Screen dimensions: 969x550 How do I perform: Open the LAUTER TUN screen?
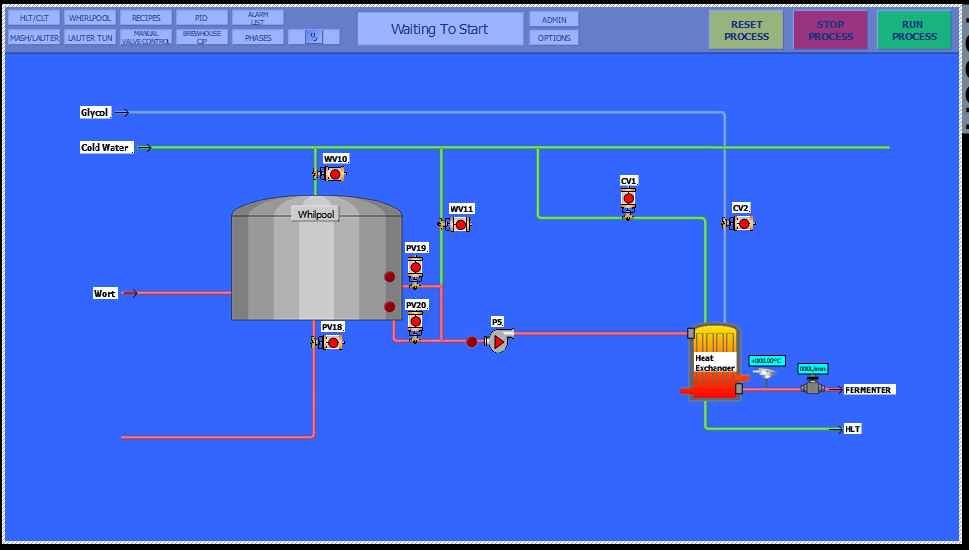pyautogui.click(x=90, y=38)
